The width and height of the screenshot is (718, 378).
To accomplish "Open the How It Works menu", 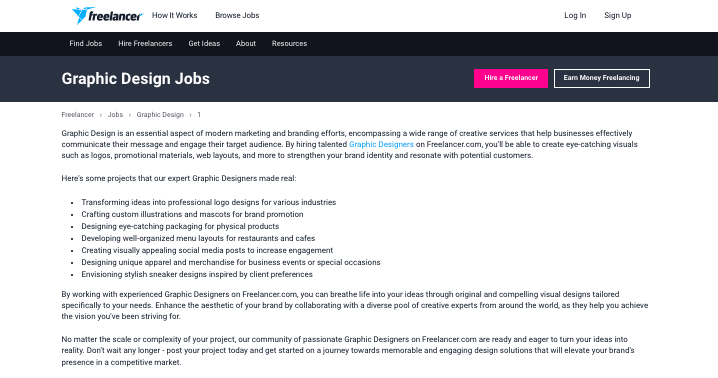I will [x=174, y=15].
